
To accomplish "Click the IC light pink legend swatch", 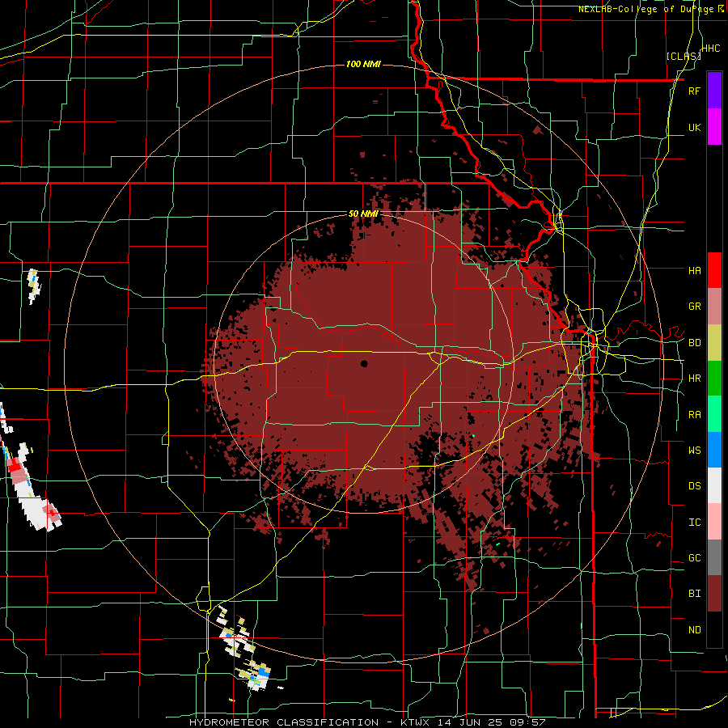I will coord(714,522).
